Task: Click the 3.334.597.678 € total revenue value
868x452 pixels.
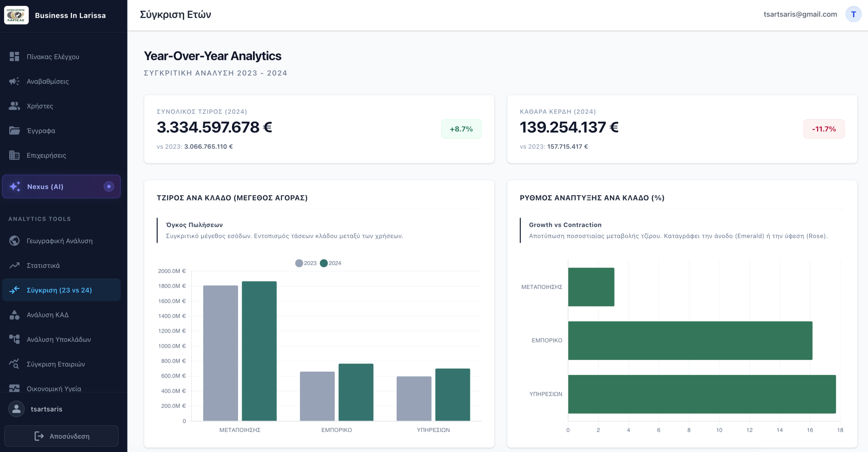Action: [214, 127]
